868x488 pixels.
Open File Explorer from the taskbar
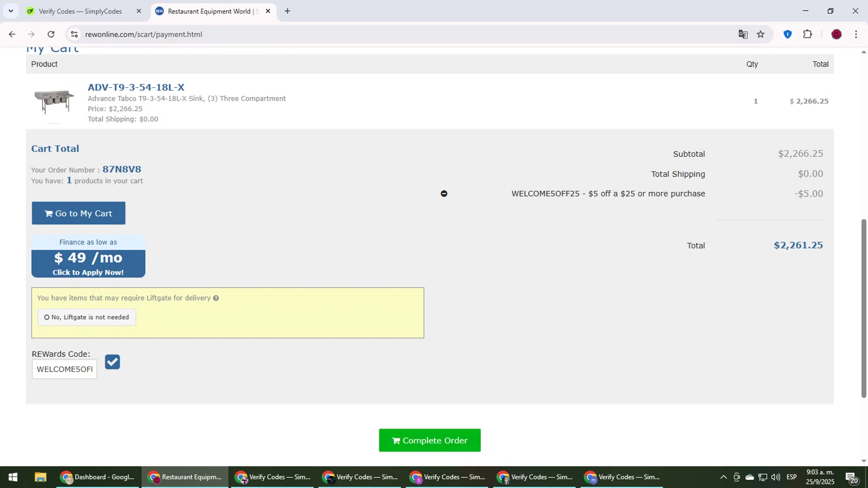click(x=40, y=477)
